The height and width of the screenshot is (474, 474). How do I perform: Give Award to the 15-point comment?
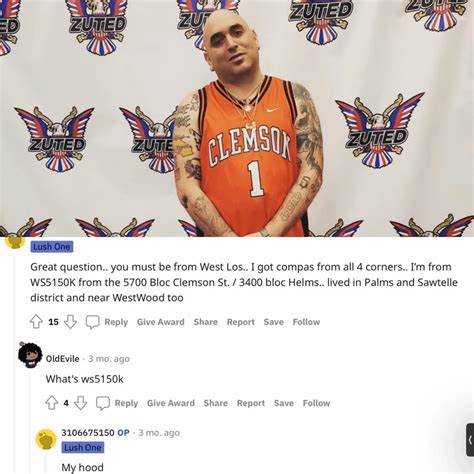point(161,322)
